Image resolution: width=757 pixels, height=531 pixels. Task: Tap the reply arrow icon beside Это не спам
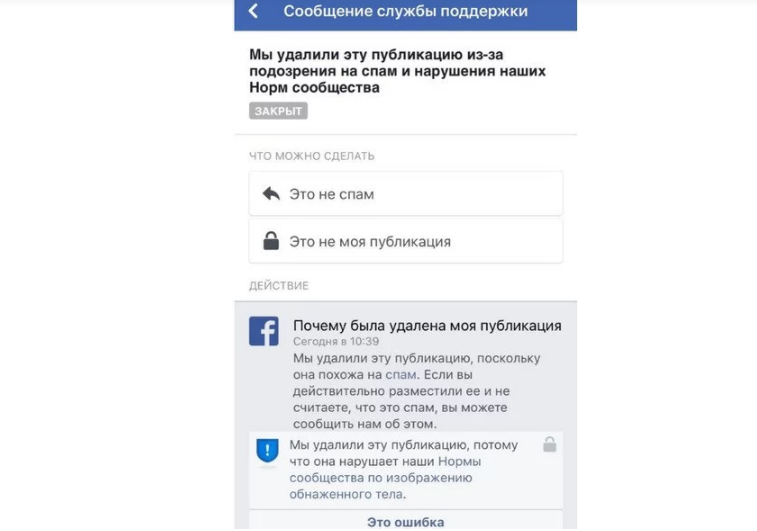[x=271, y=194]
